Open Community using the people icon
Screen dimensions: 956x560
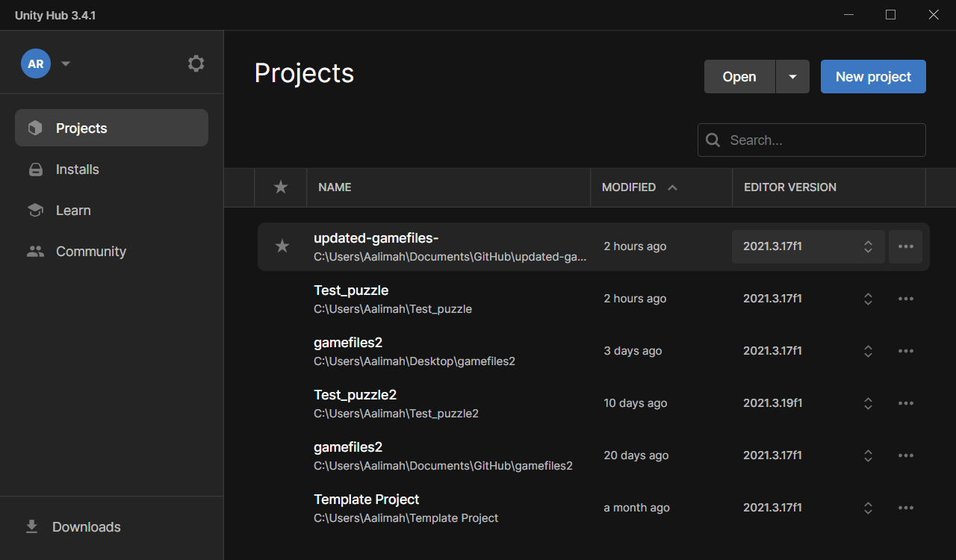coord(35,251)
